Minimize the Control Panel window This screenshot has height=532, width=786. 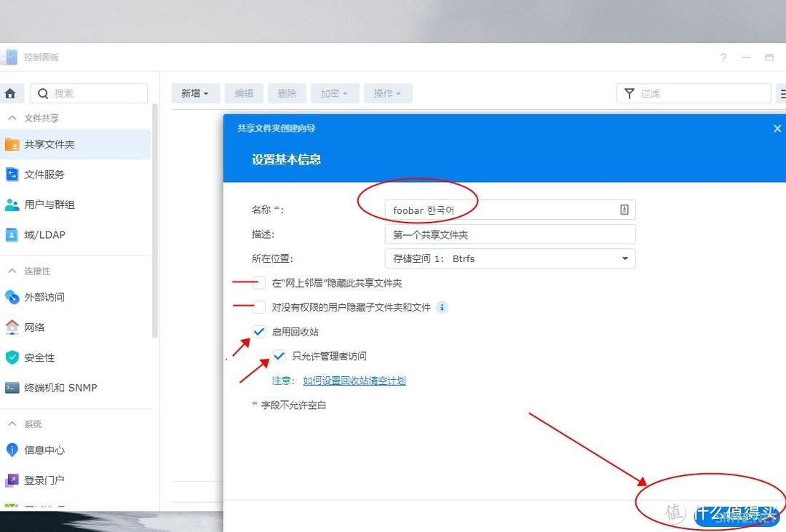click(747, 57)
